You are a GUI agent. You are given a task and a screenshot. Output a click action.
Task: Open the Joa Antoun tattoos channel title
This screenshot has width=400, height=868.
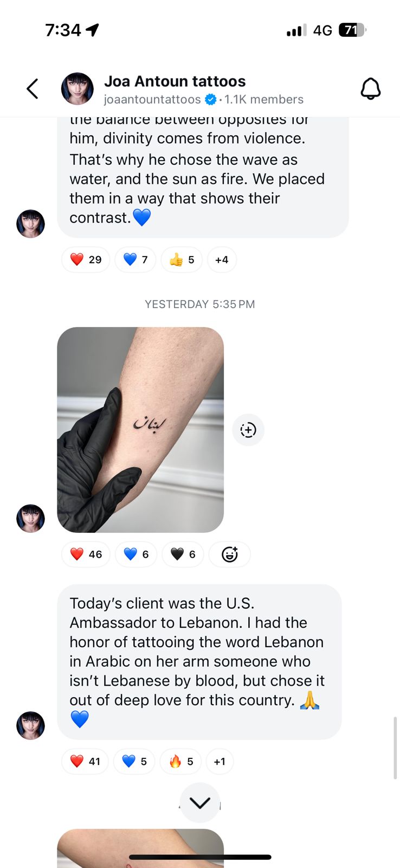point(175,81)
